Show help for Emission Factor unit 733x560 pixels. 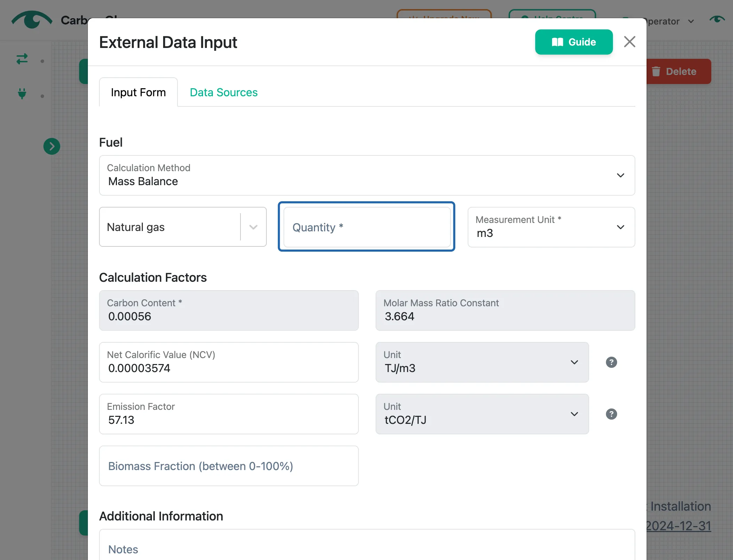tap(611, 414)
